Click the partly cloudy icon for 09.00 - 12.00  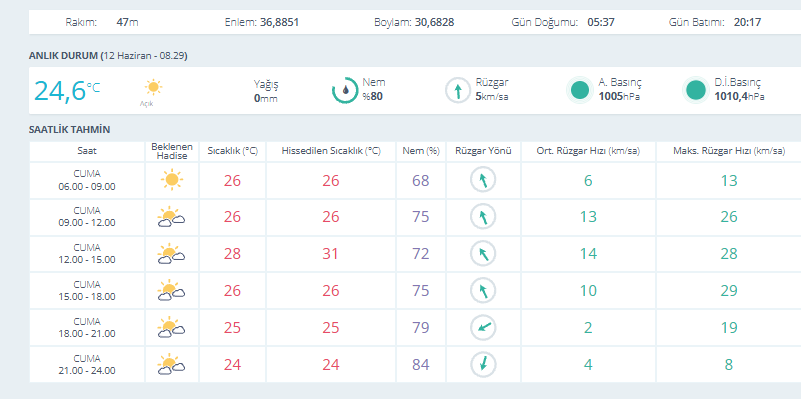pyautogui.click(x=171, y=217)
